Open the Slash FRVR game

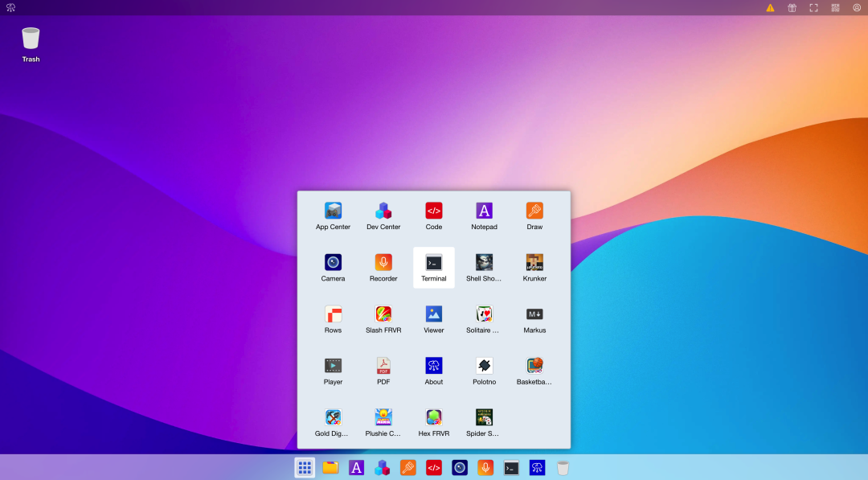(383, 314)
